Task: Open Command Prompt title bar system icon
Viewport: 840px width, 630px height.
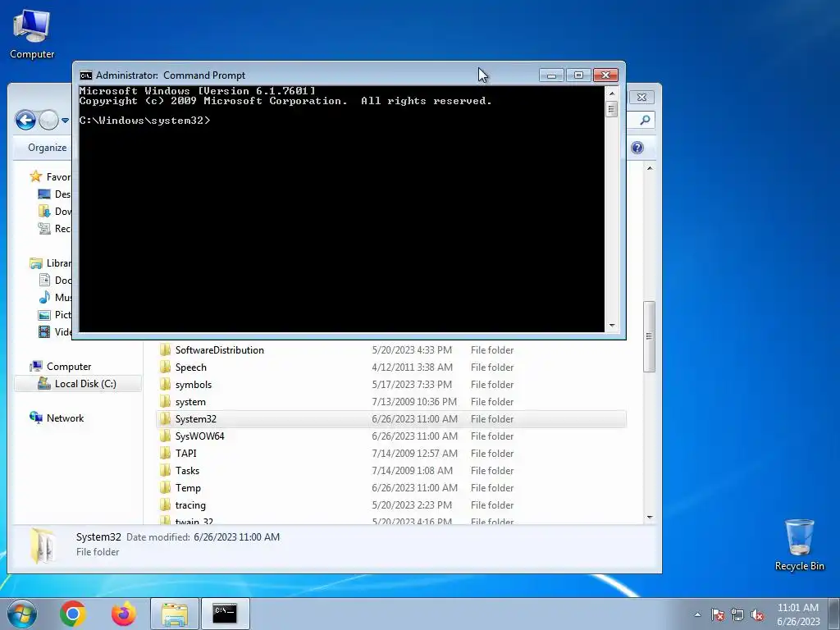Action: pos(85,75)
